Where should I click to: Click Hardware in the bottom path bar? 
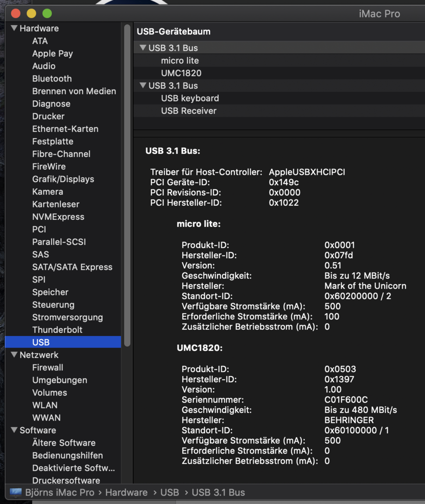point(126,492)
